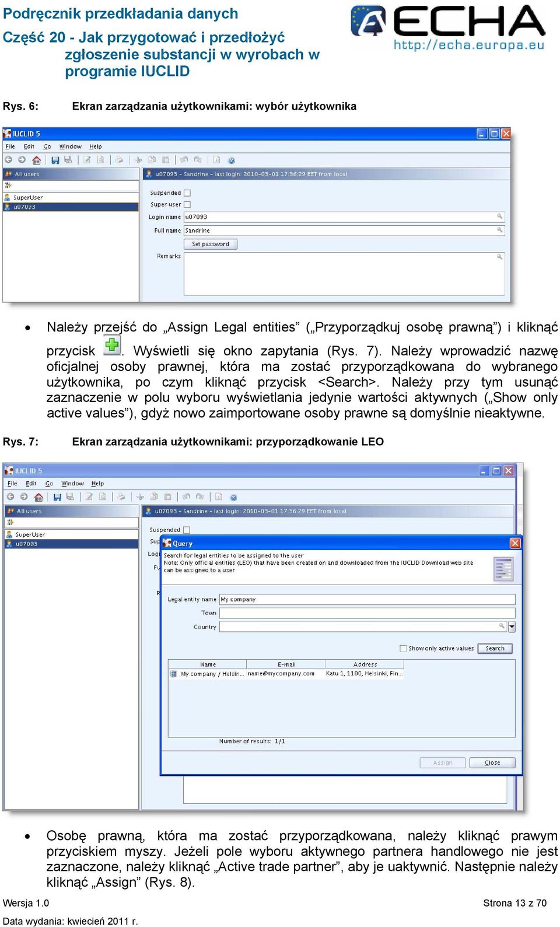This screenshot has height=927, width=560.
Task: Open the Country dropdown arrow in Query dialog
Action: 512,627
